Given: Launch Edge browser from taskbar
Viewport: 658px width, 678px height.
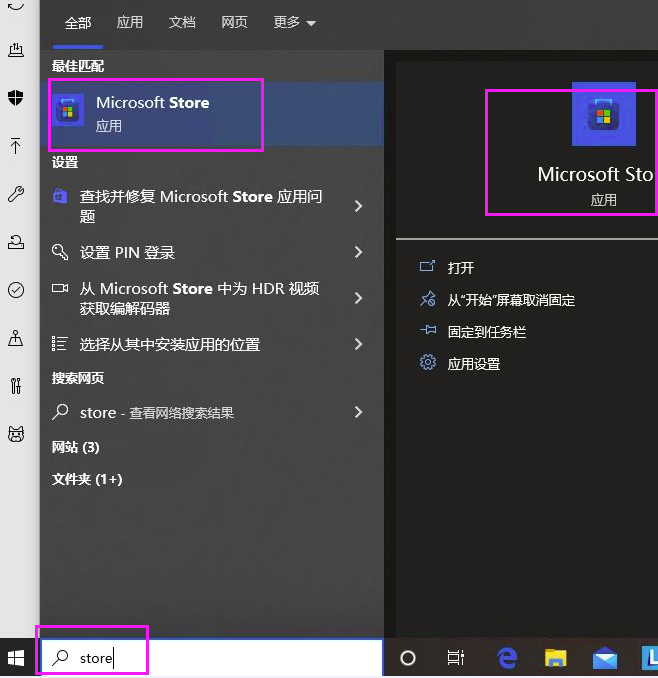Looking at the screenshot, I should (507, 658).
